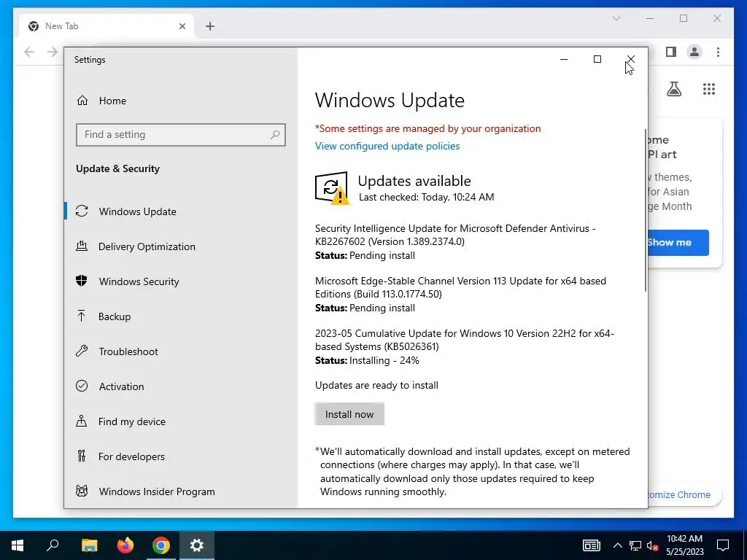Viewport: 747px width, 560px height.
Task: Open the taskbar clock and date
Action: pos(684,545)
